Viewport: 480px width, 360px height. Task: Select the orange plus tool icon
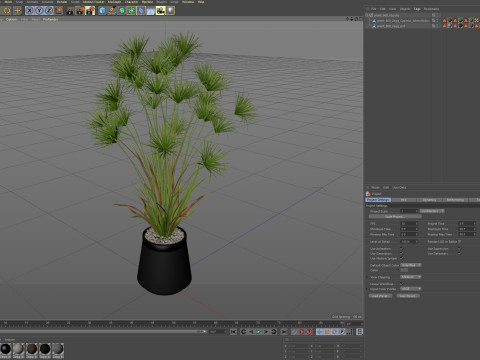point(17,11)
